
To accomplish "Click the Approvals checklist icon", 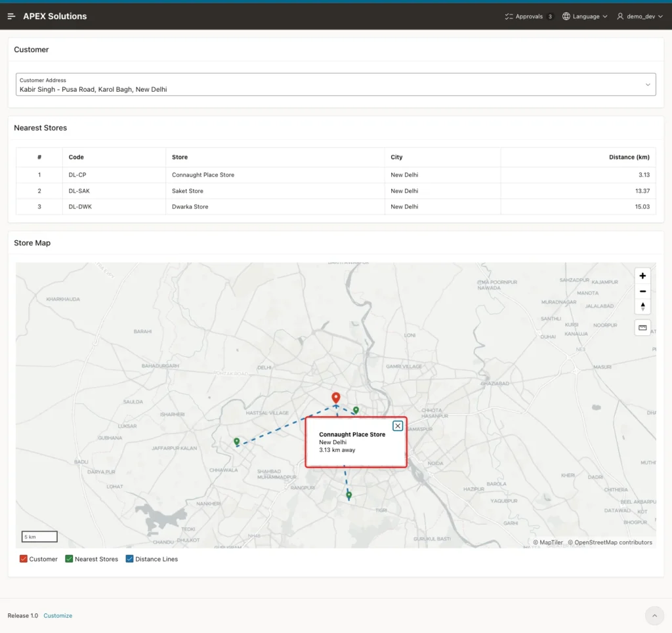I will [x=509, y=16].
